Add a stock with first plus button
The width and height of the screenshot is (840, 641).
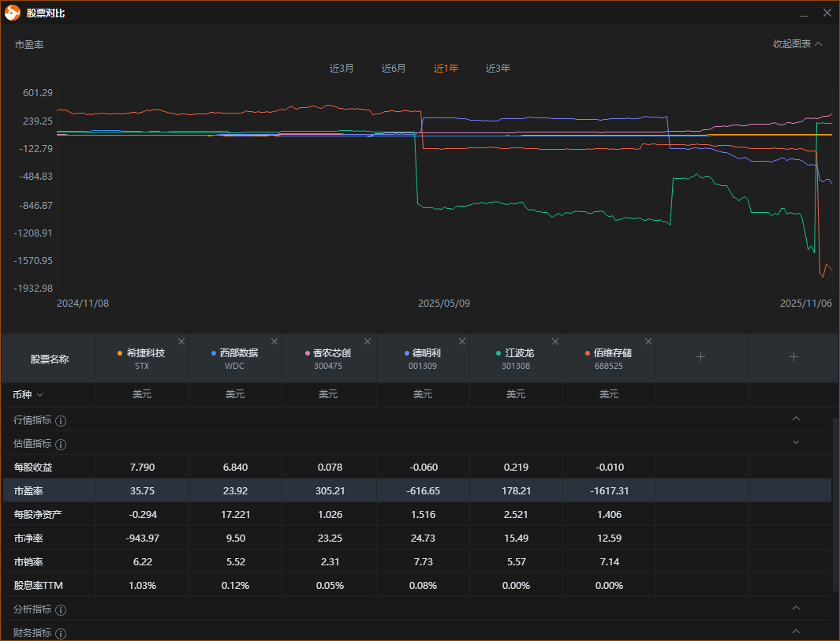[700, 357]
